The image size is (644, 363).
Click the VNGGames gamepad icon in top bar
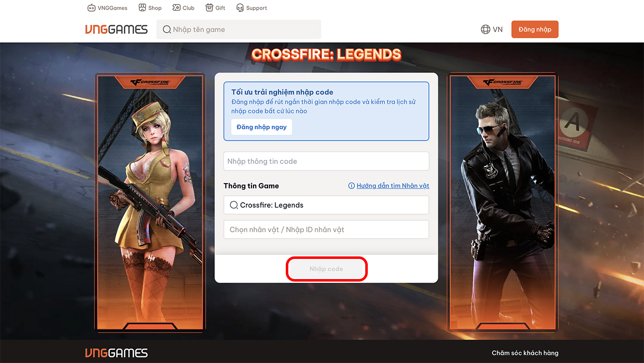[x=92, y=8]
